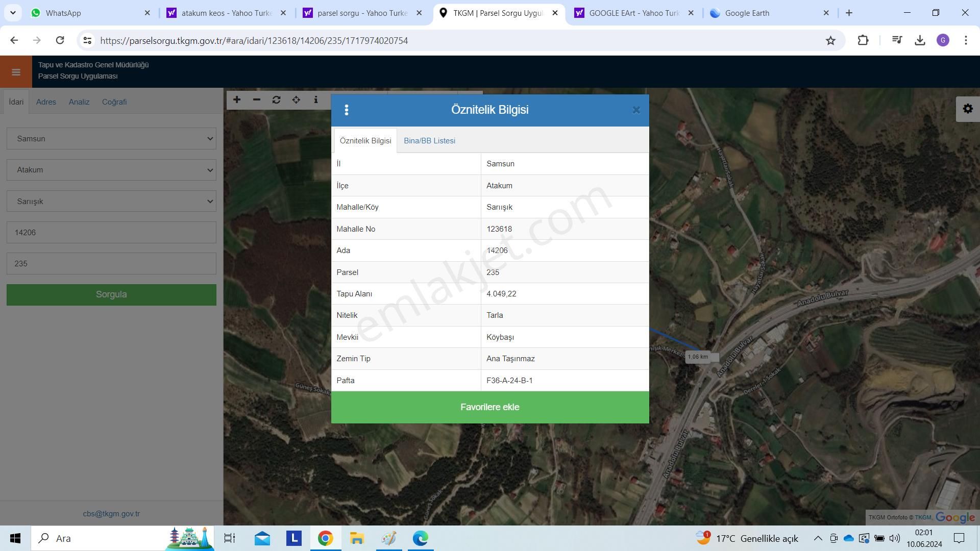
Task: Open the map settings gear icon
Action: pos(967,109)
